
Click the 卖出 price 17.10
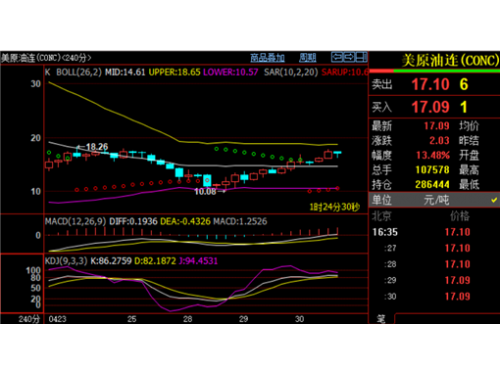[x=430, y=84]
